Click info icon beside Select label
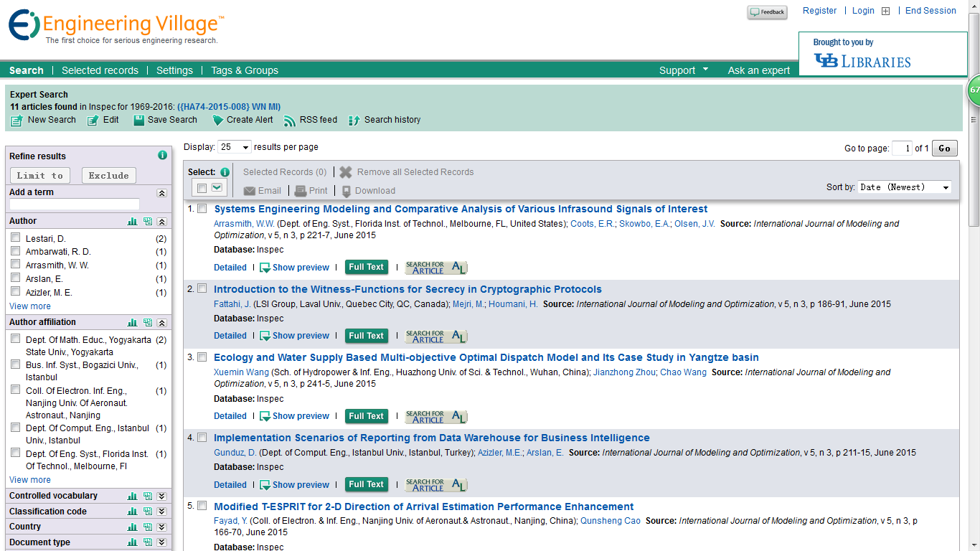This screenshot has width=980, height=551. (225, 172)
